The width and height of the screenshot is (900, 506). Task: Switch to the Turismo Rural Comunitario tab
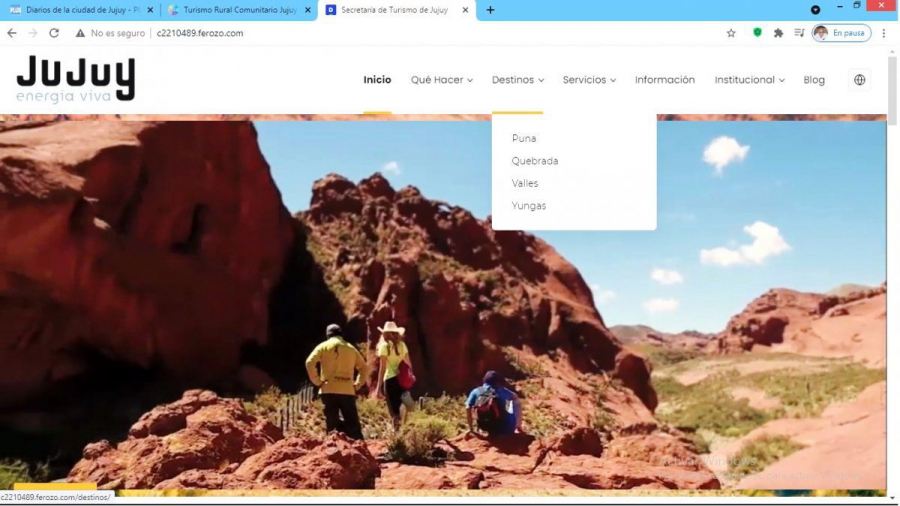coord(238,10)
